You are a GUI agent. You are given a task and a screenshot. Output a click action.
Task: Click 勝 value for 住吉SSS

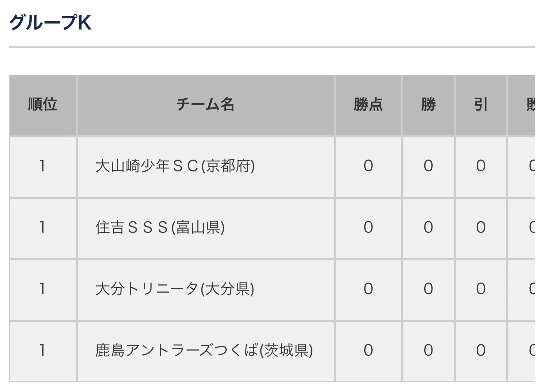tap(428, 228)
